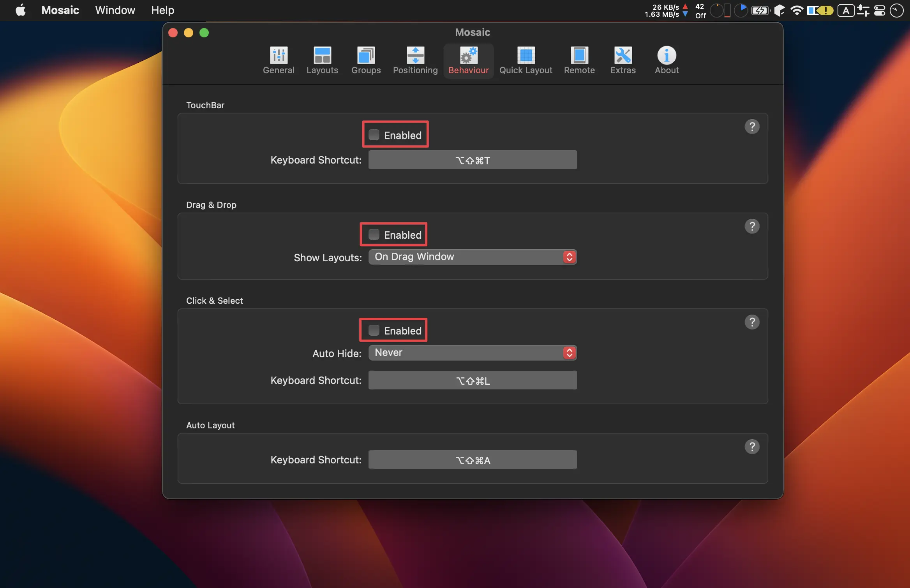Viewport: 910px width, 588px height.
Task: Click TouchBar keyboard shortcut field ⌥⇧⌘T
Action: tap(473, 160)
